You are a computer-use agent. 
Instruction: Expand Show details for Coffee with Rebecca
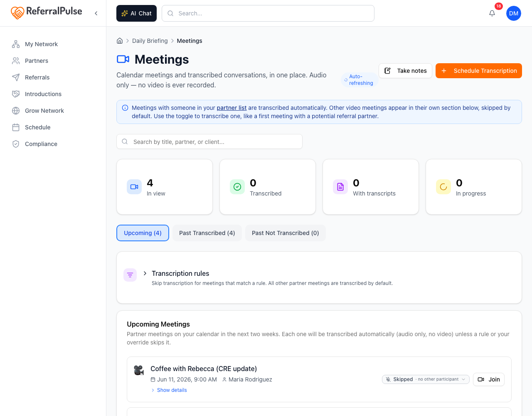click(169, 390)
